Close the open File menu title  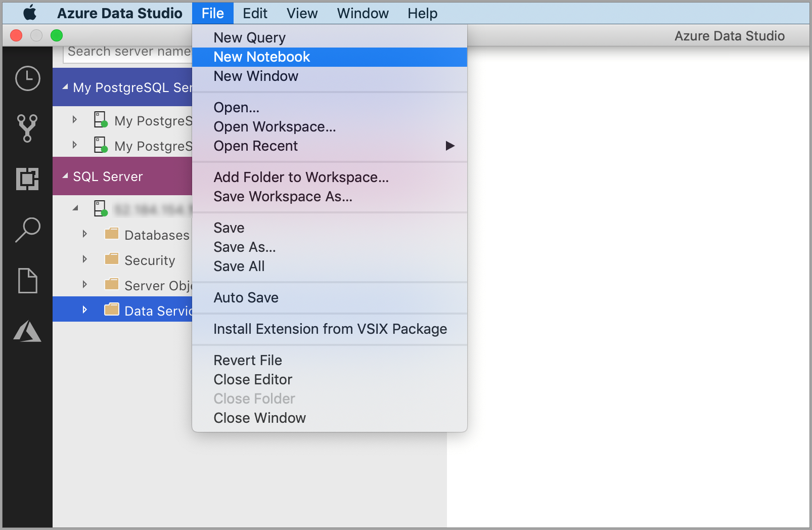[x=213, y=13]
